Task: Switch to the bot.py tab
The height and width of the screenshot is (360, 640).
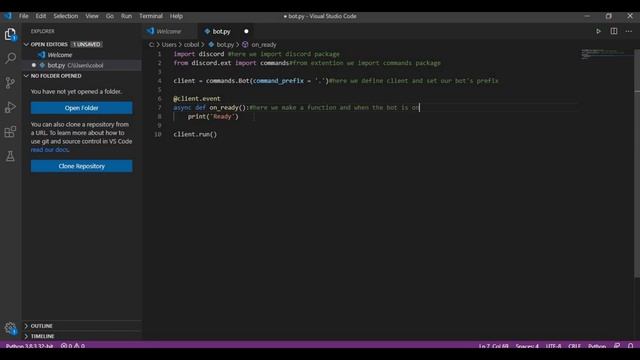Action: click(x=221, y=31)
